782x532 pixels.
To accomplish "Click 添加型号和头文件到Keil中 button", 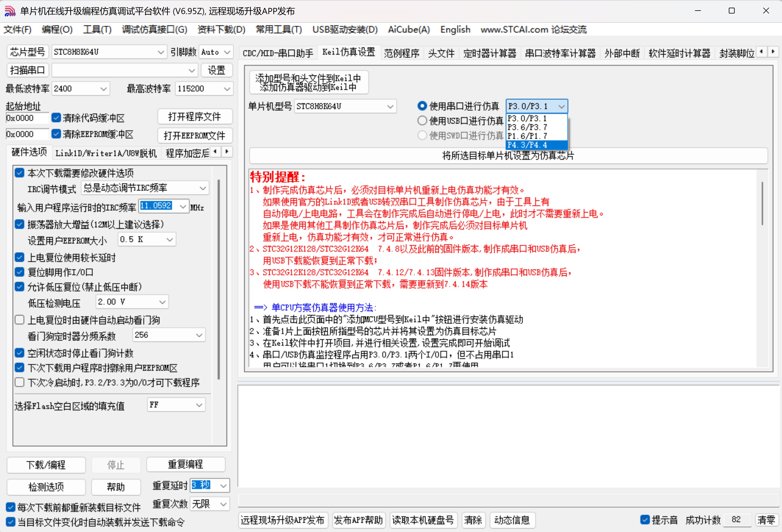I will pos(309,82).
